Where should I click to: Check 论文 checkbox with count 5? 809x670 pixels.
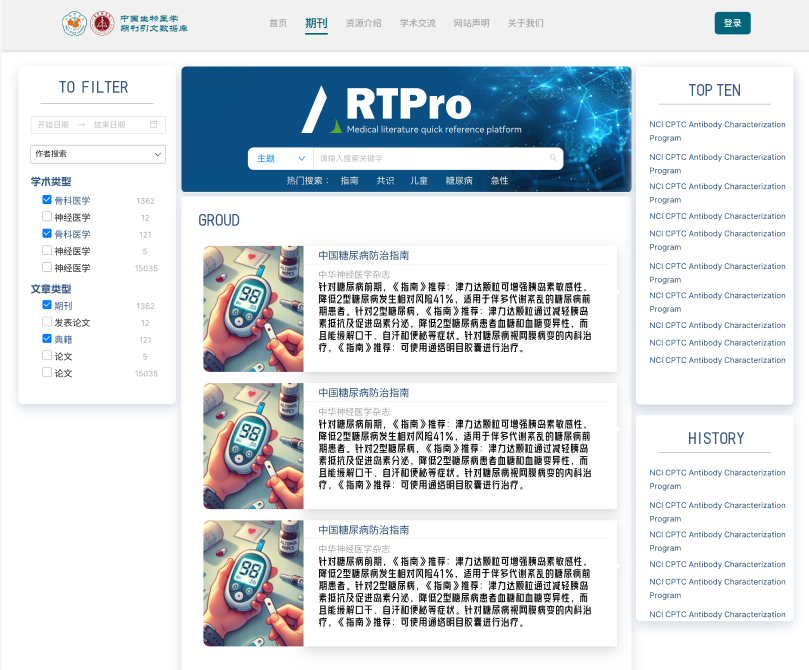pyautogui.click(x=47, y=355)
